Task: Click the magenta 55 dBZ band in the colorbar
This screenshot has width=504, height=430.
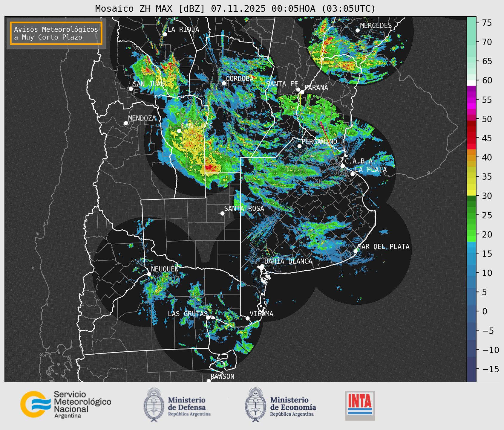Action: (471, 100)
